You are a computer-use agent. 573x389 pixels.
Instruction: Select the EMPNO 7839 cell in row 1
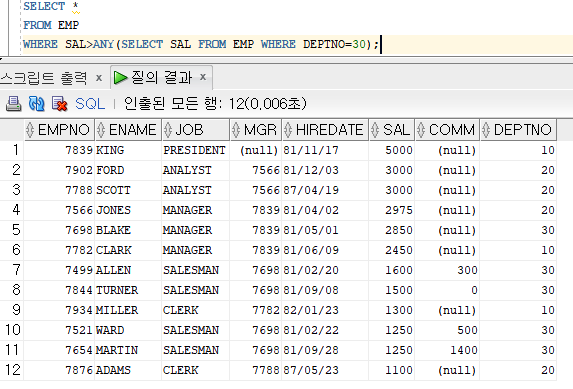(60, 150)
